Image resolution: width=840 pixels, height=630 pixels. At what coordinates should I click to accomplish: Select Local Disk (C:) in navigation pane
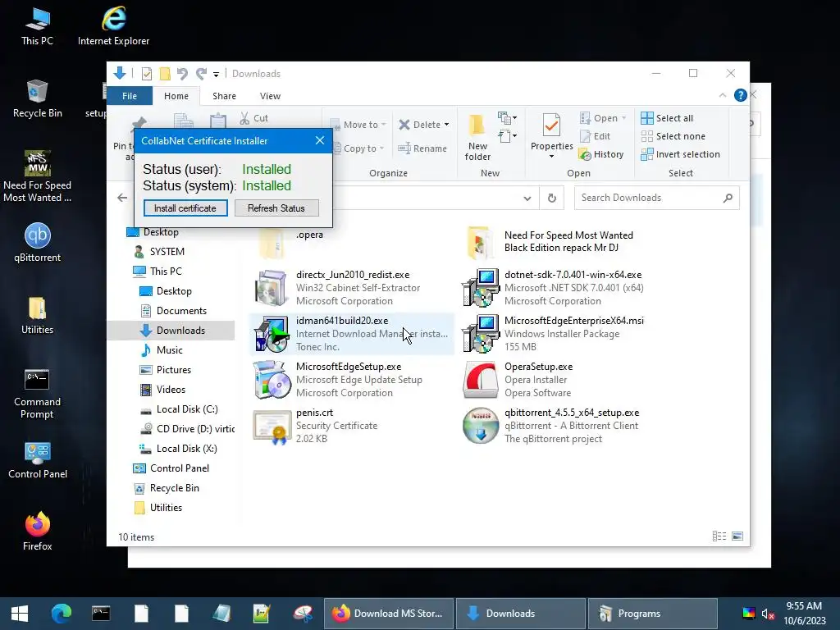(x=187, y=409)
